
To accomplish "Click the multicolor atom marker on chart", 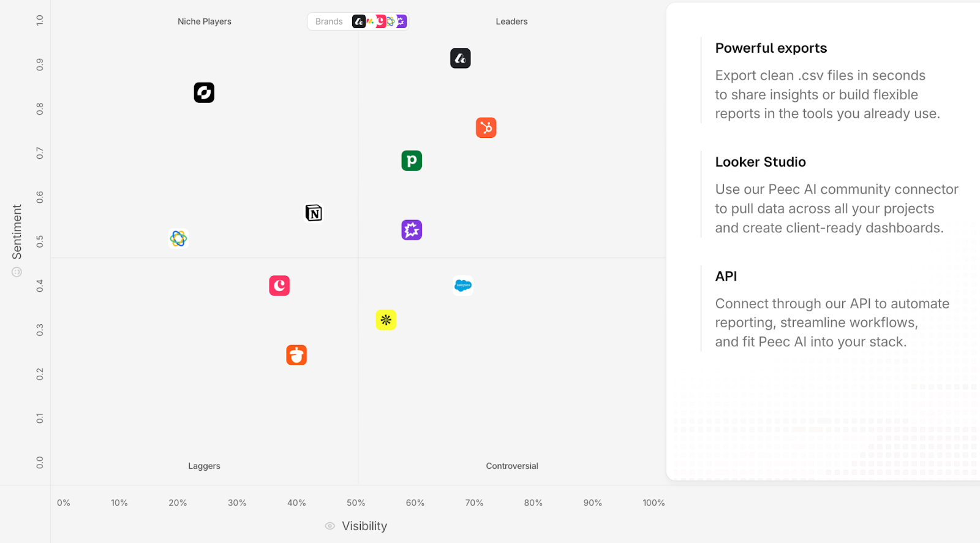I will point(178,238).
